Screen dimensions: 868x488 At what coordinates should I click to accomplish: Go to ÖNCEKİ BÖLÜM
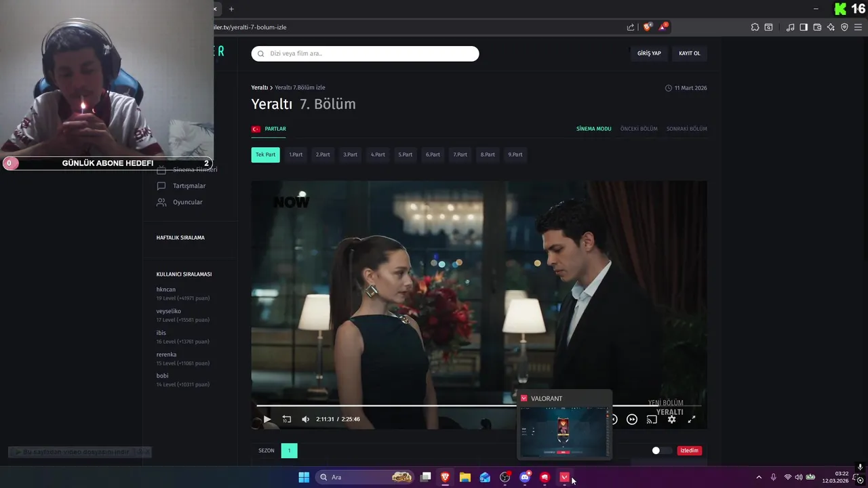[x=639, y=129]
